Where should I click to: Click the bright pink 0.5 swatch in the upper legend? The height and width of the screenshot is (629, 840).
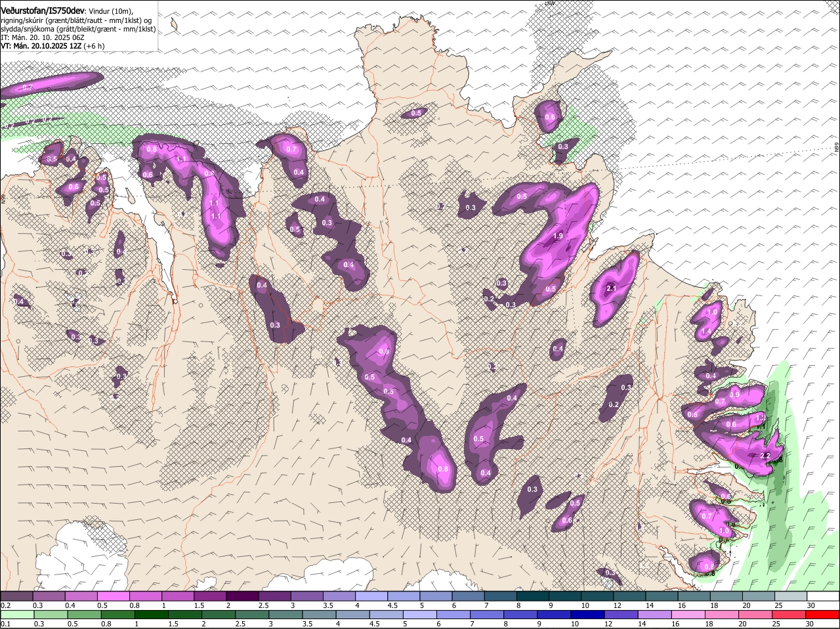[x=113, y=596]
